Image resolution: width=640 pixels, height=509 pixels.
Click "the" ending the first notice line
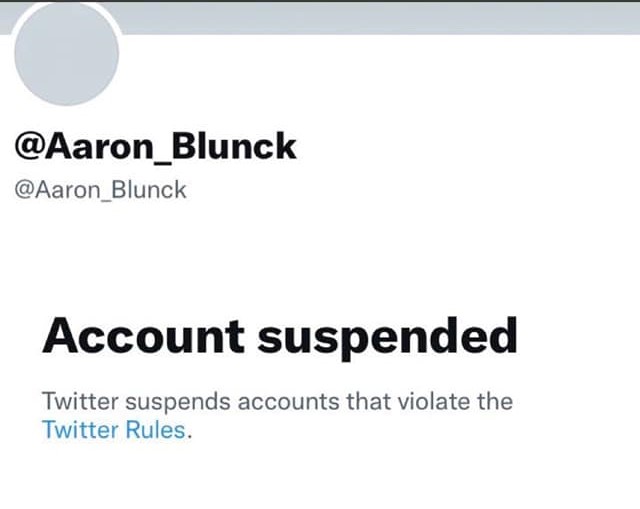tap(493, 402)
